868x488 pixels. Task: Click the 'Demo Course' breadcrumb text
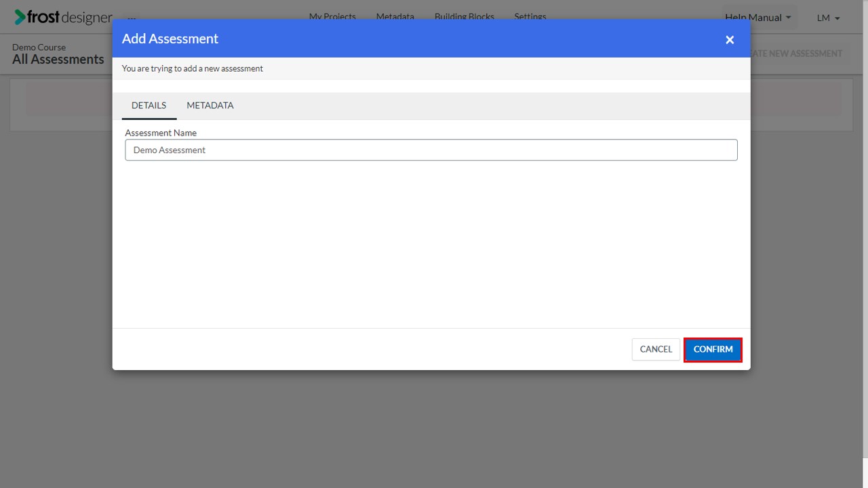[39, 47]
